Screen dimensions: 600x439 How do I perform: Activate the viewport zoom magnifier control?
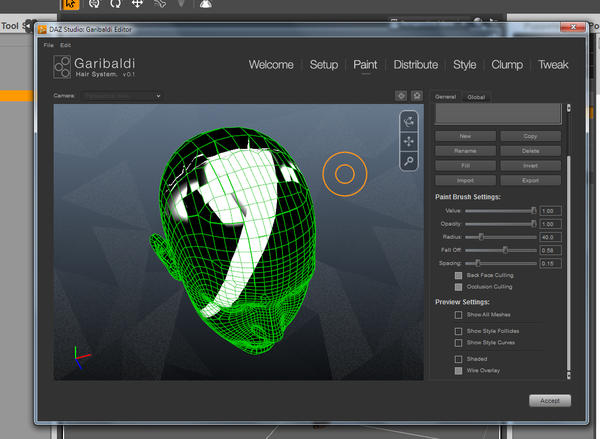click(x=409, y=161)
